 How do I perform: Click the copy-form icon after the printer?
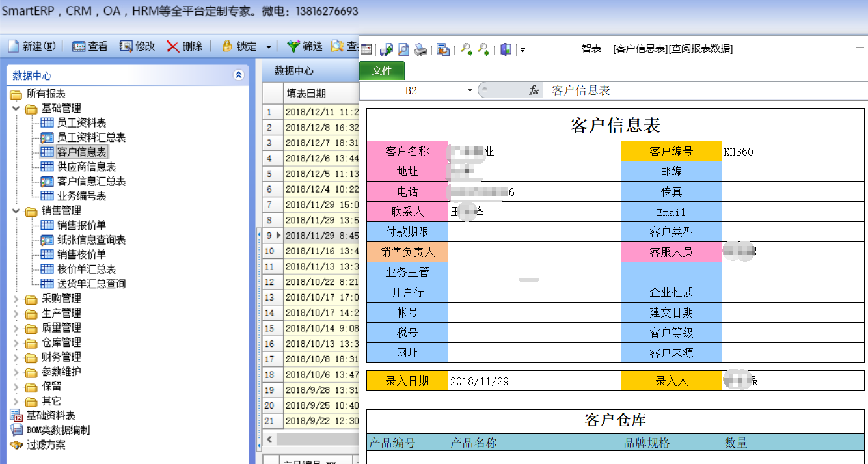click(443, 49)
